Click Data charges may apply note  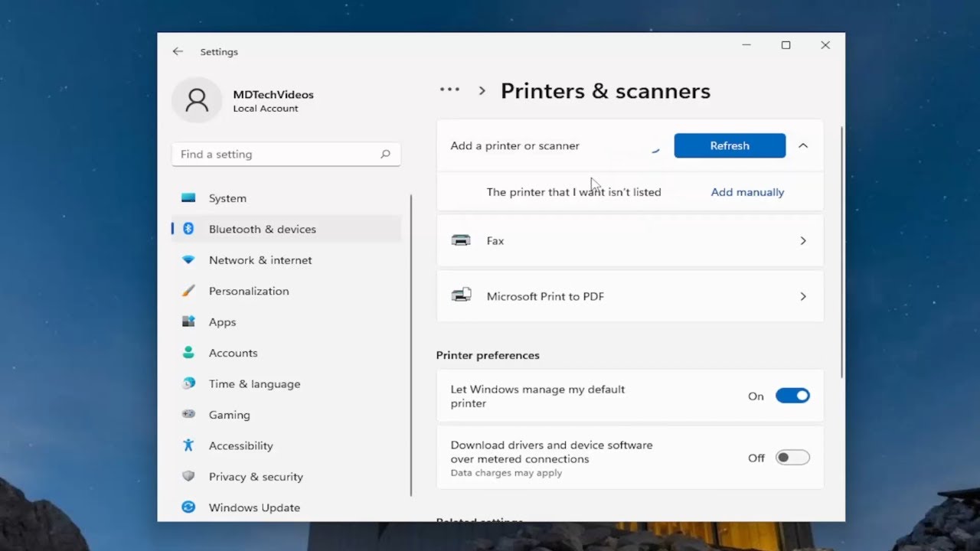click(x=506, y=473)
